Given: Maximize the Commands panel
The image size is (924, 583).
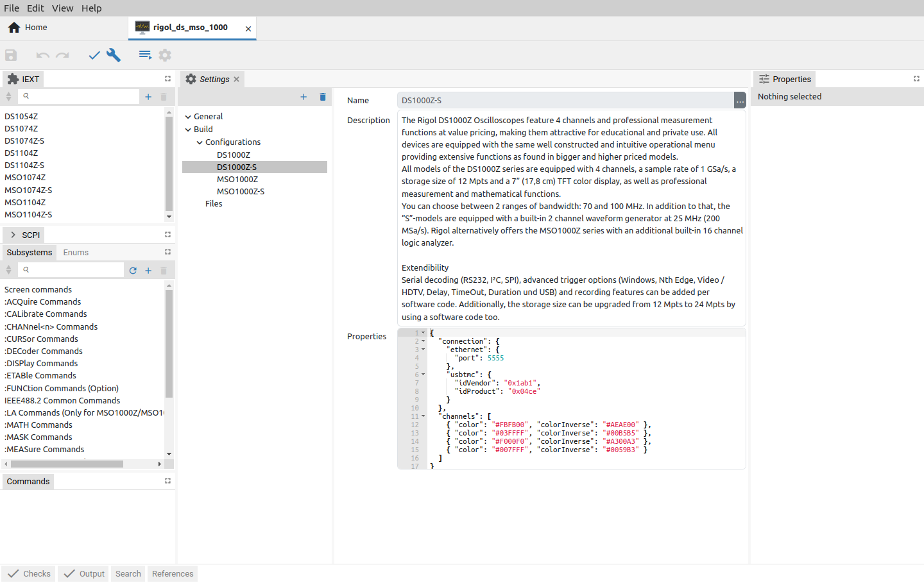Looking at the screenshot, I should point(167,481).
